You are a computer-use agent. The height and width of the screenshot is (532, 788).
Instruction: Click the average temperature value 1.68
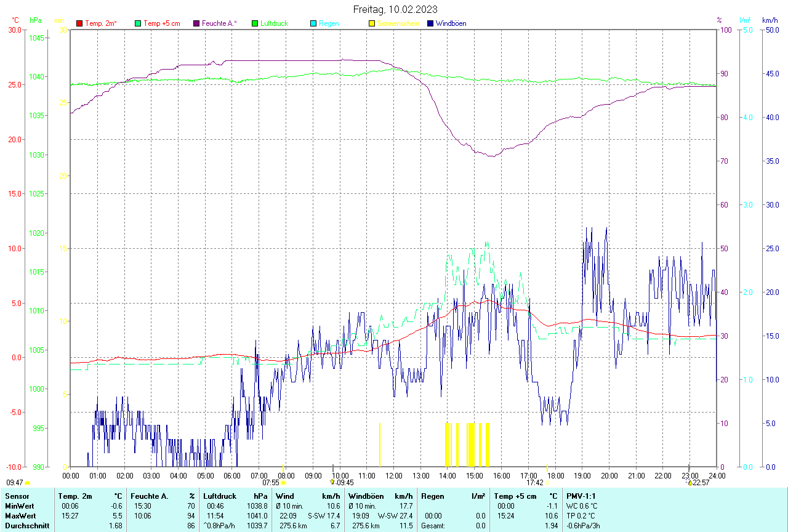pyautogui.click(x=116, y=526)
